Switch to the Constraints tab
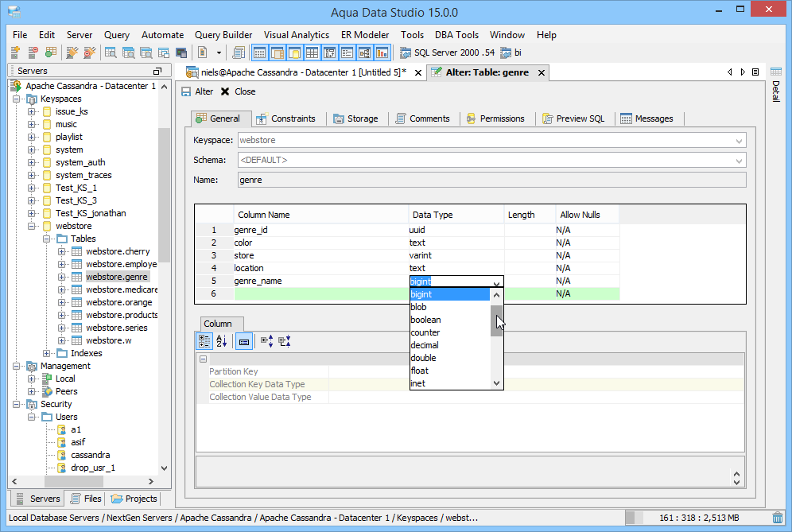The width and height of the screenshot is (792, 532). (286, 118)
